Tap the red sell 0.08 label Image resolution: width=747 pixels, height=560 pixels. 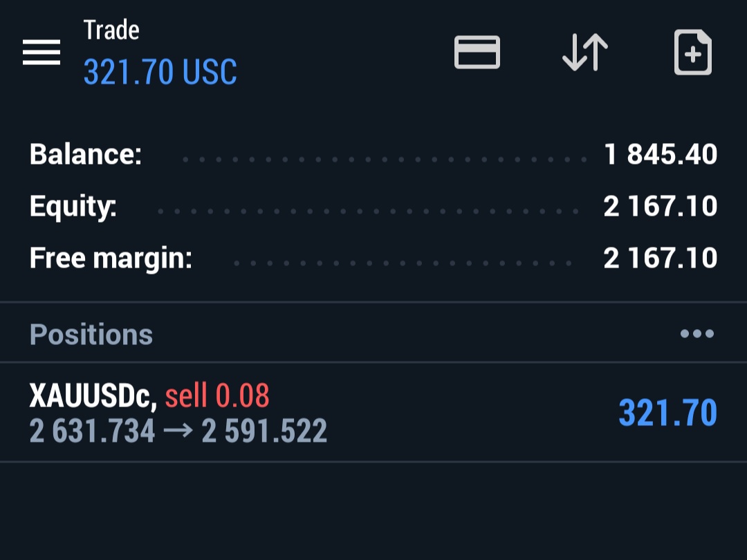click(217, 395)
